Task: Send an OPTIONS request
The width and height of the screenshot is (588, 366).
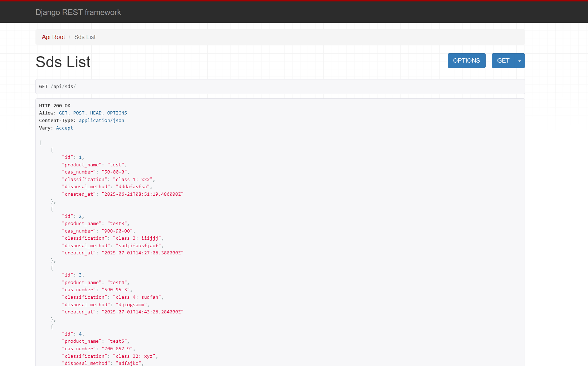Action: pos(466,60)
